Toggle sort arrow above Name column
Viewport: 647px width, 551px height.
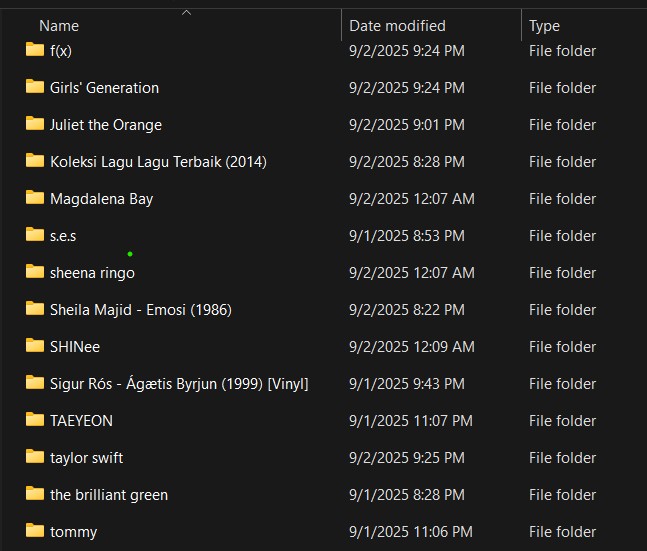[187, 13]
